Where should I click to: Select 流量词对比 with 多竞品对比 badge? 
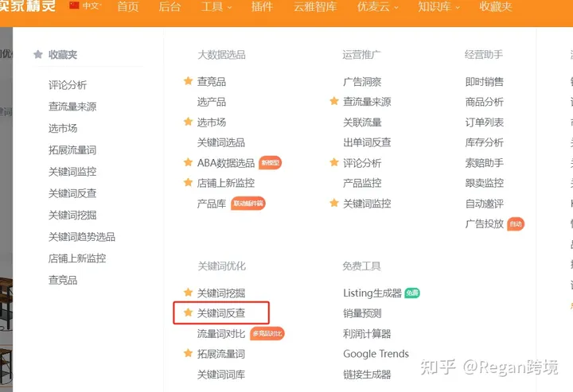pyautogui.click(x=221, y=334)
